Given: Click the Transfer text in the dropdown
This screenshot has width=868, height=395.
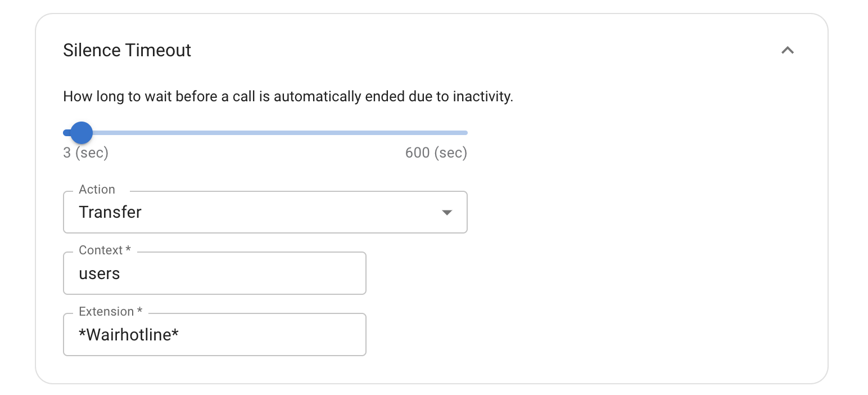Looking at the screenshot, I should (x=110, y=212).
